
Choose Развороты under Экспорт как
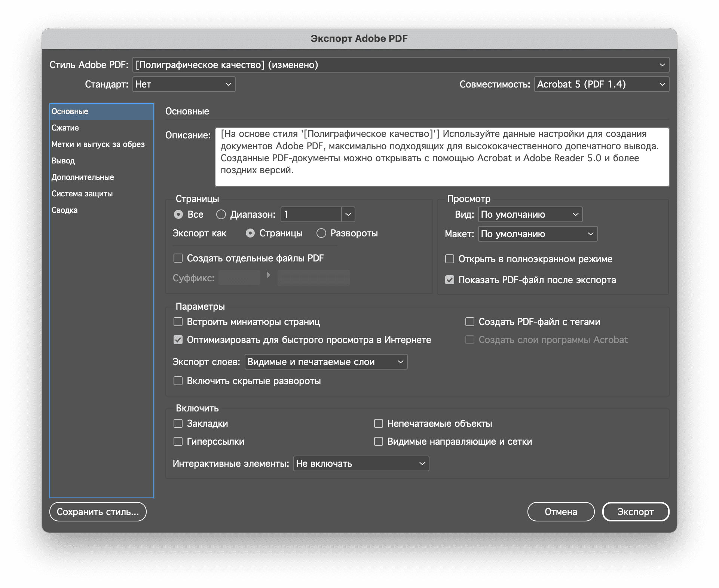point(321,233)
